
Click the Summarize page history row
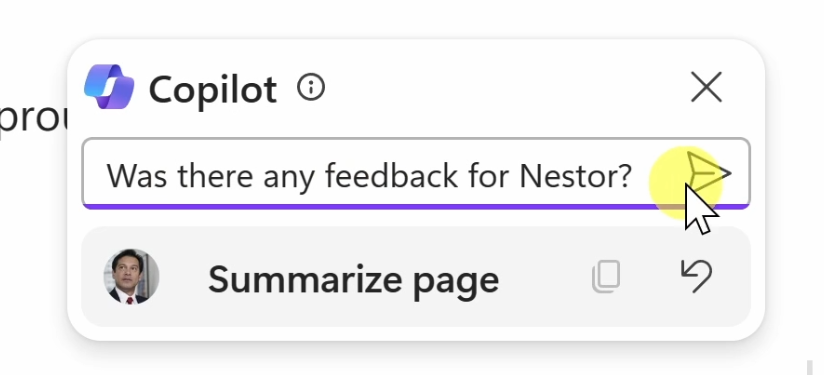[x=416, y=277]
